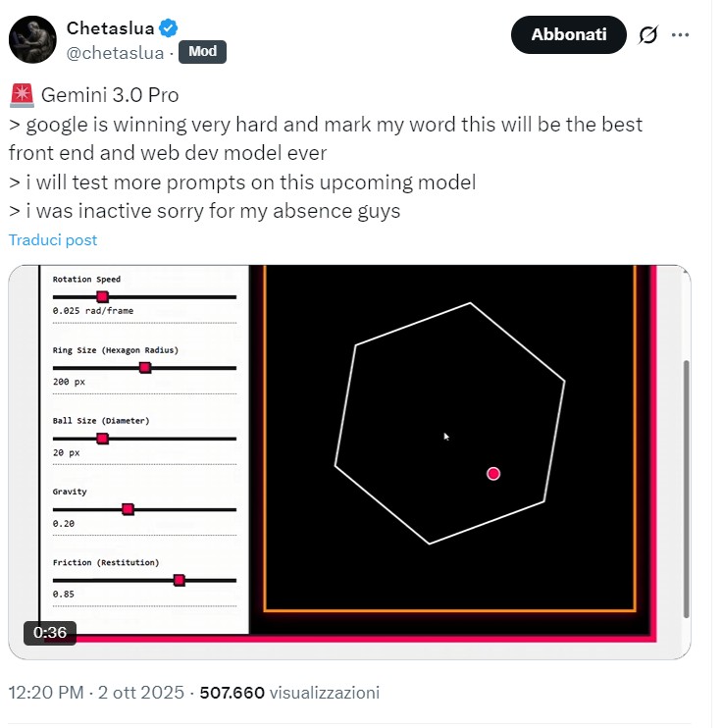This screenshot has height=728, width=723.
Task: Open the three-dot more options menu
Action: [x=680, y=35]
